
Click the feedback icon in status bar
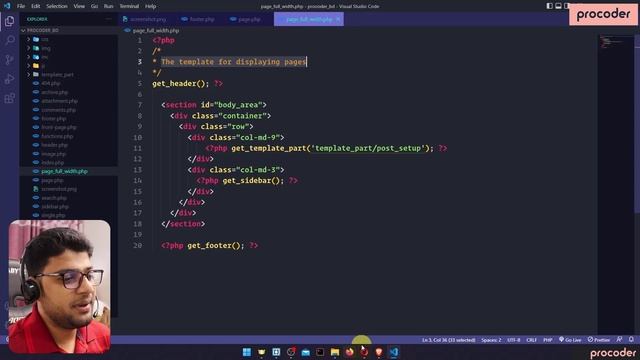tap(619, 339)
